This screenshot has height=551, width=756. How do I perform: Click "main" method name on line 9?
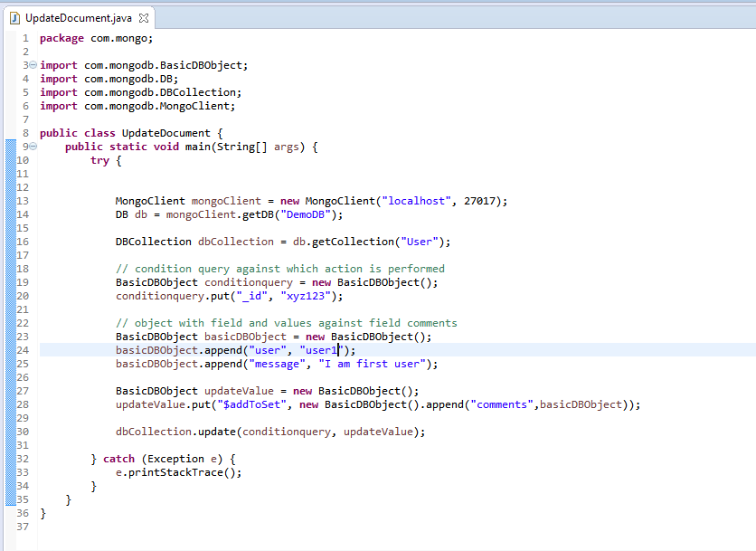pyautogui.click(x=198, y=147)
